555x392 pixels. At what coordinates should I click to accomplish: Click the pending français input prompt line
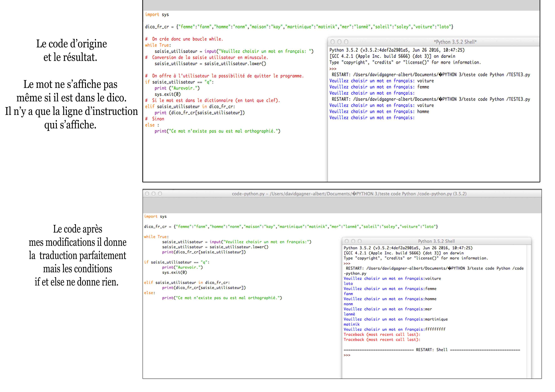click(371, 117)
